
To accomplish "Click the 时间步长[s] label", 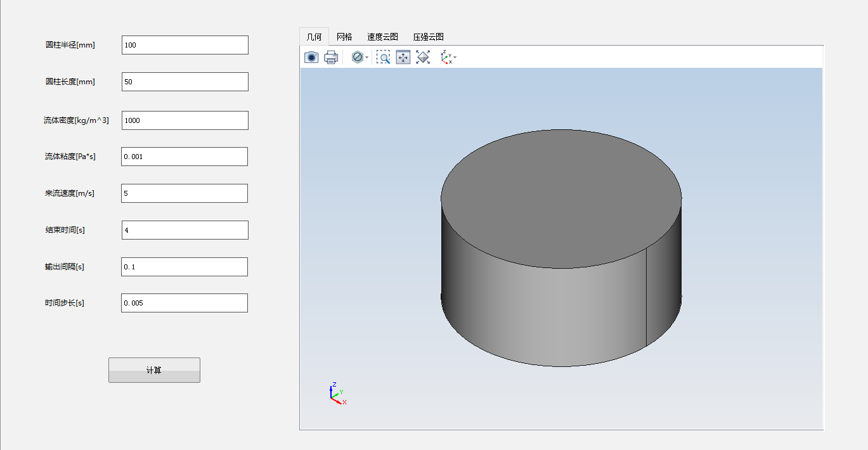I will tap(65, 303).
